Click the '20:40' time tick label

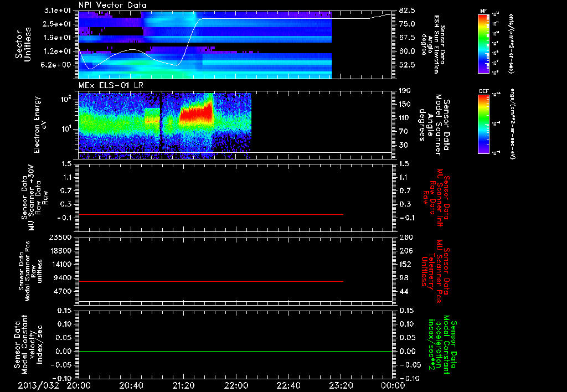click(131, 385)
